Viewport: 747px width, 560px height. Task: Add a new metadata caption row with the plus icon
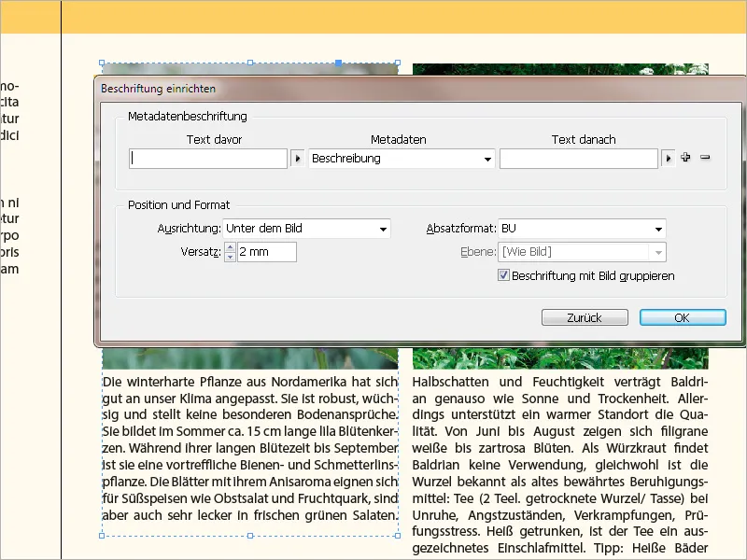tap(684, 158)
